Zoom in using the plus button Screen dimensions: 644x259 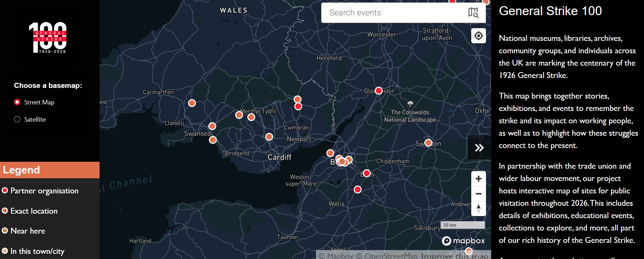coord(478,179)
